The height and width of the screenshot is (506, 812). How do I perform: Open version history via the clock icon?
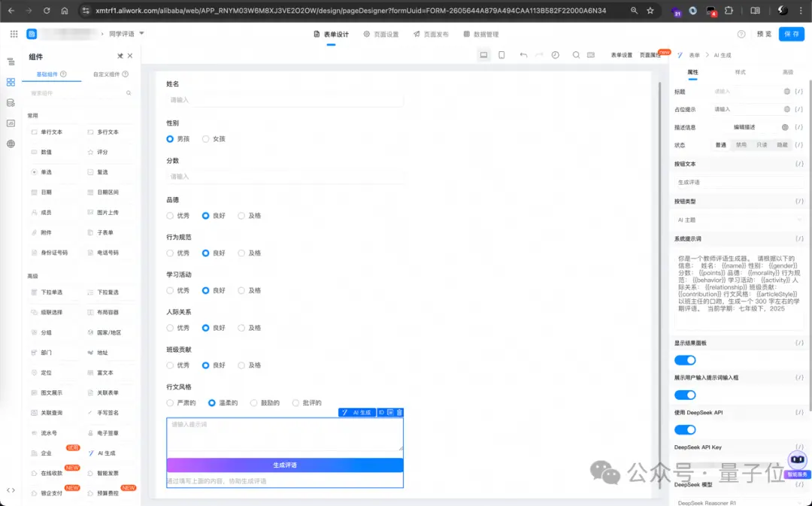[x=556, y=54]
